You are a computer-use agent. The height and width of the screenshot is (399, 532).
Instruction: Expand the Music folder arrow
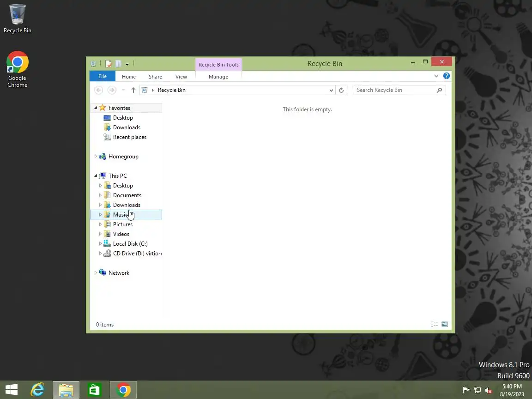point(100,214)
